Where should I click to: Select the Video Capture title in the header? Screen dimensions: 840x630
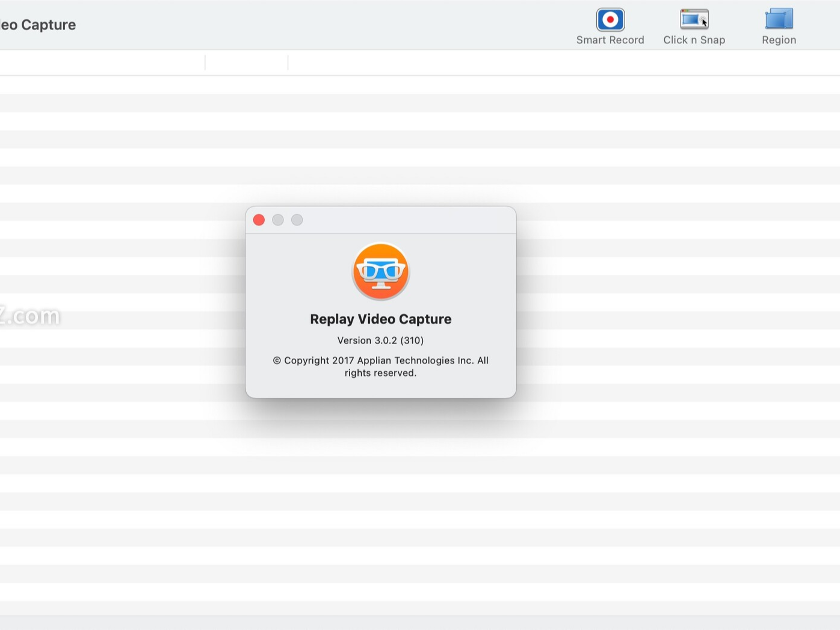(37, 25)
